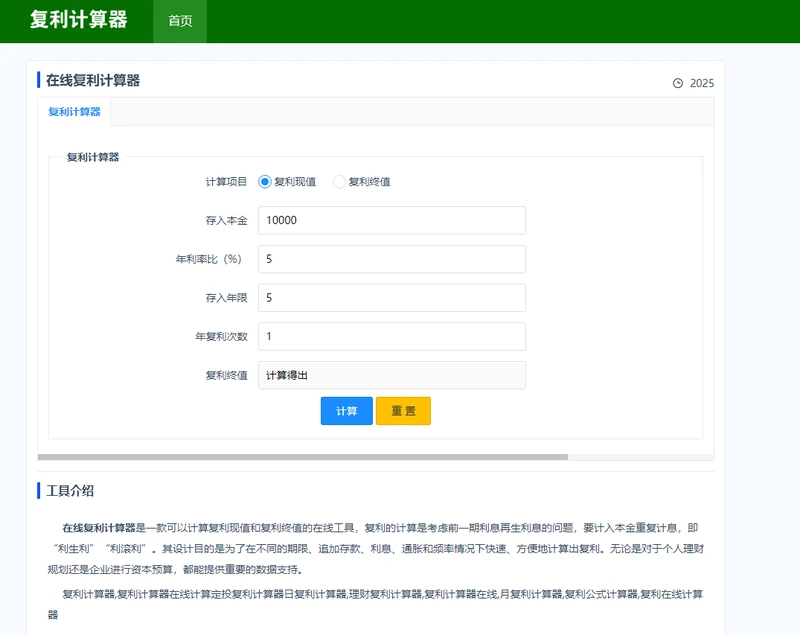Image resolution: width=800 pixels, height=635 pixels.
Task: Click the bold 在线复利计算器 text in introduction
Action: click(x=98, y=528)
